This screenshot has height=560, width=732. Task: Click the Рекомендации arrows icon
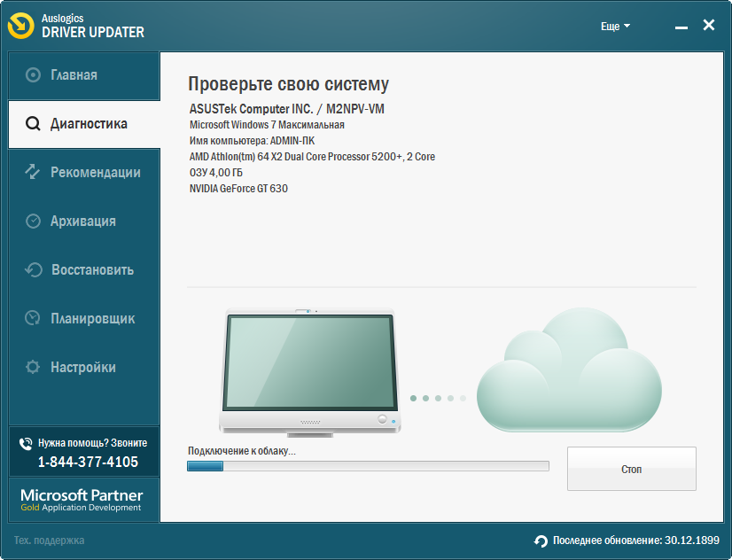[x=34, y=173]
